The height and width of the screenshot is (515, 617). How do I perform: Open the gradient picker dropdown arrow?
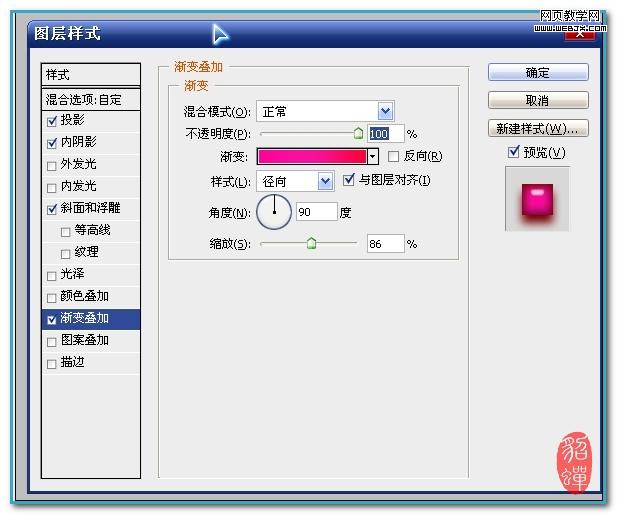(x=372, y=157)
